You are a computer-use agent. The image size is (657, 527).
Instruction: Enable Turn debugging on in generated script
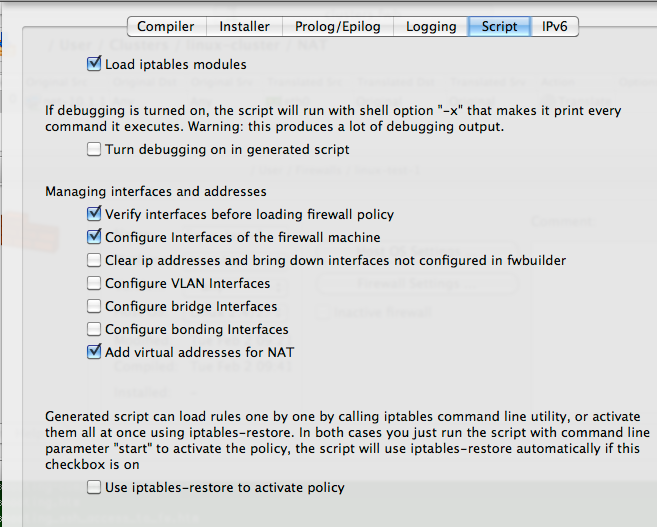point(95,149)
